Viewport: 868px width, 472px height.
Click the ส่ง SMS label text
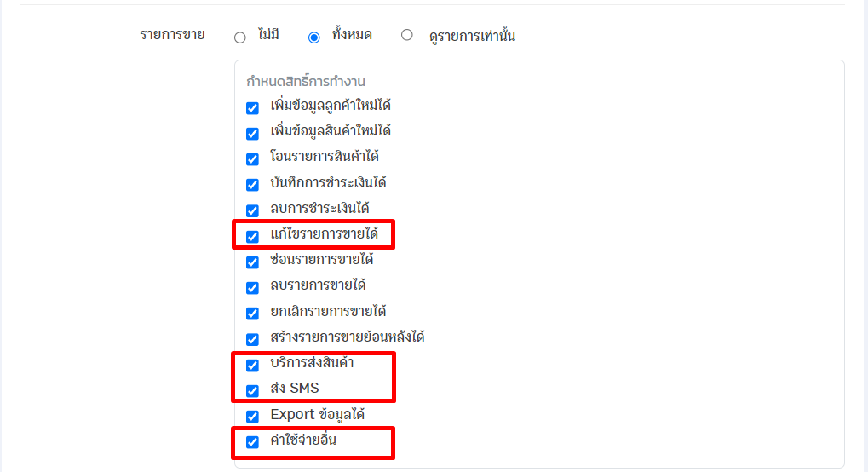point(295,388)
